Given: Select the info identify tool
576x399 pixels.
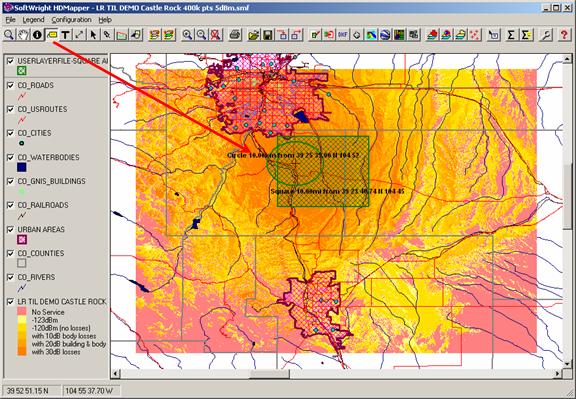Looking at the screenshot, I should [37, 35].
